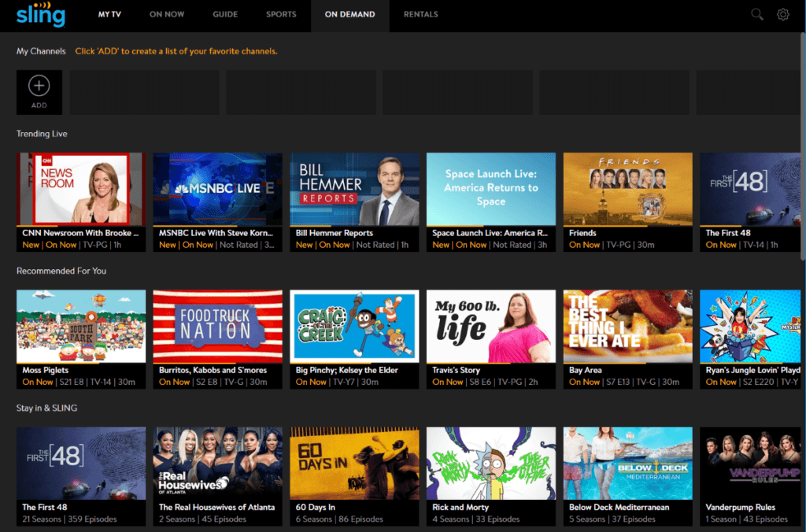Open the RENTALS tab
This screenshot has width=806, height=532.
coord(421,14)
